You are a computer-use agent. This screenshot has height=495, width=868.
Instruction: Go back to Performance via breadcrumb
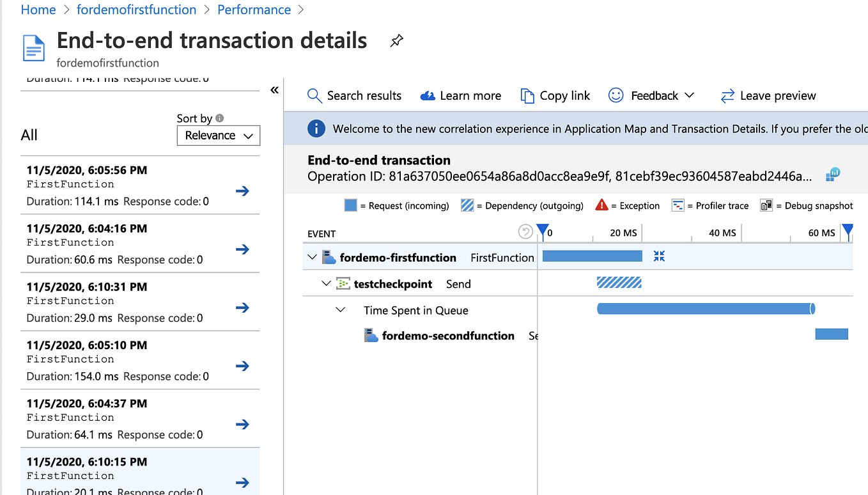(254, 10)
